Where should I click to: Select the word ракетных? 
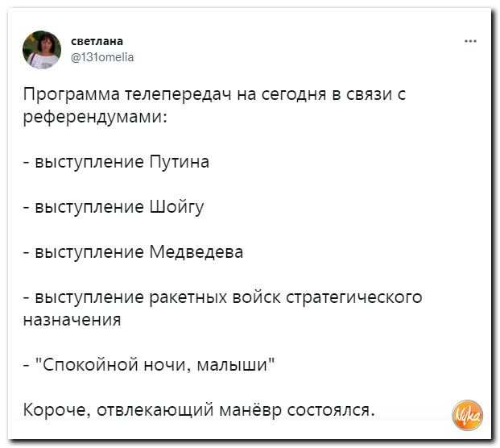click(188, 297)
